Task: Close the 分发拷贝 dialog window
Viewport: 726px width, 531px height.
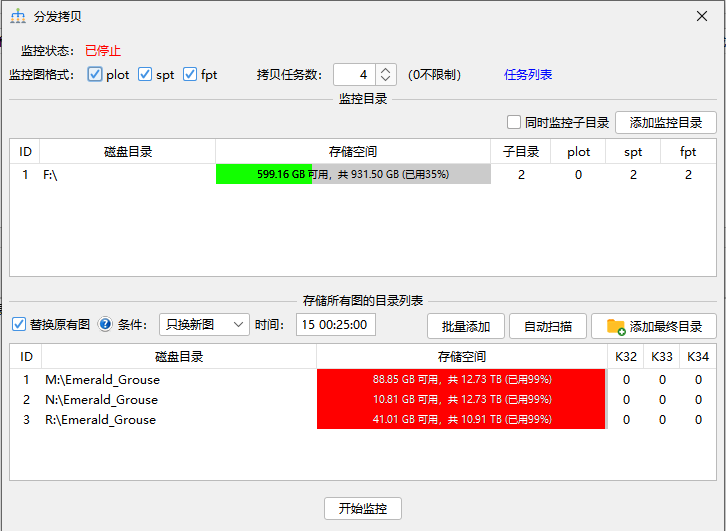Action: click(x=702, y=16)
